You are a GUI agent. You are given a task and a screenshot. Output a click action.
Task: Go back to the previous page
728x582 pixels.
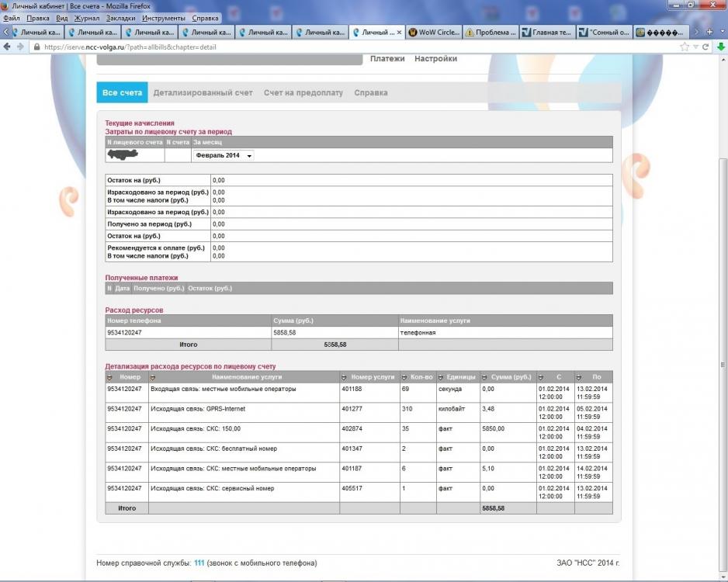pos(8,47)
